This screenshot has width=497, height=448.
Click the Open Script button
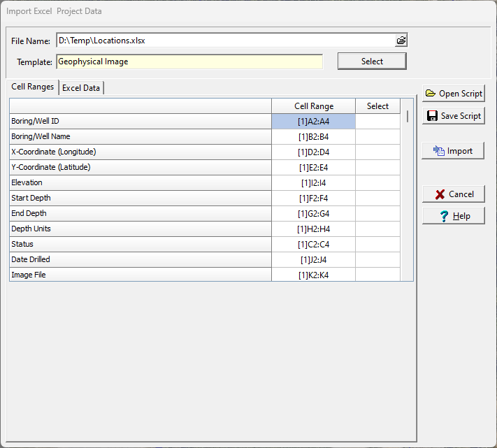tap(453, 94)
